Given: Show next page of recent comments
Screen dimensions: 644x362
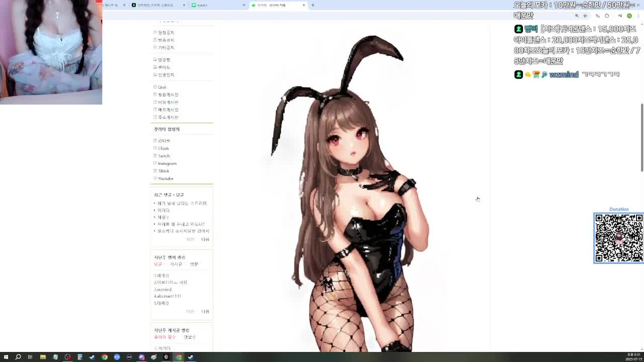Looking at the screenshot, I should pos(205,239).
